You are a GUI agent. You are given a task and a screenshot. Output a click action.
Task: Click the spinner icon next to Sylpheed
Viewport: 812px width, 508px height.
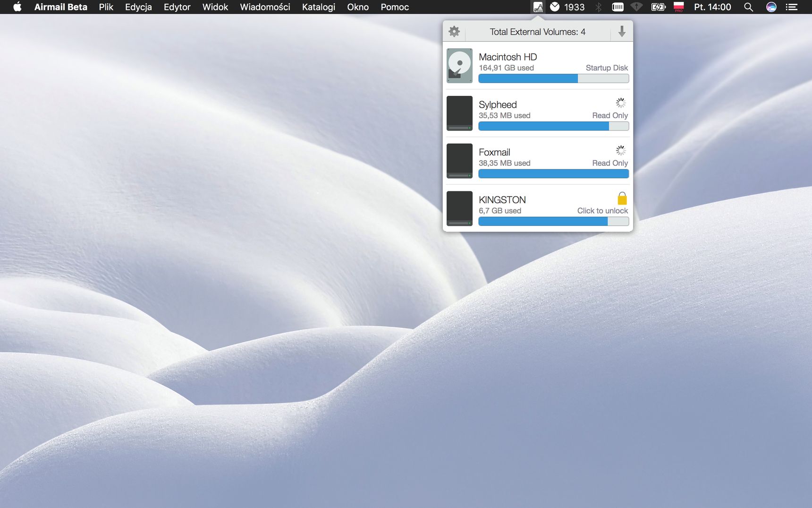(621, 103)
